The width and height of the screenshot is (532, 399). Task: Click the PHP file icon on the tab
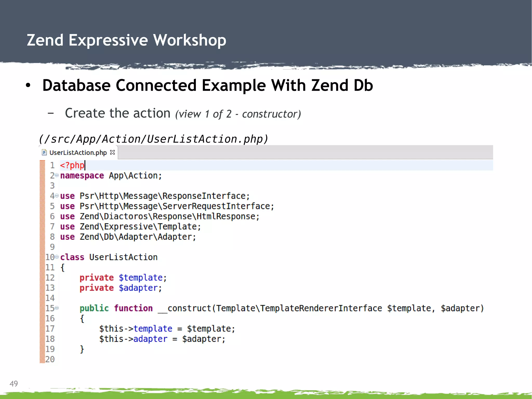point(44,152)
